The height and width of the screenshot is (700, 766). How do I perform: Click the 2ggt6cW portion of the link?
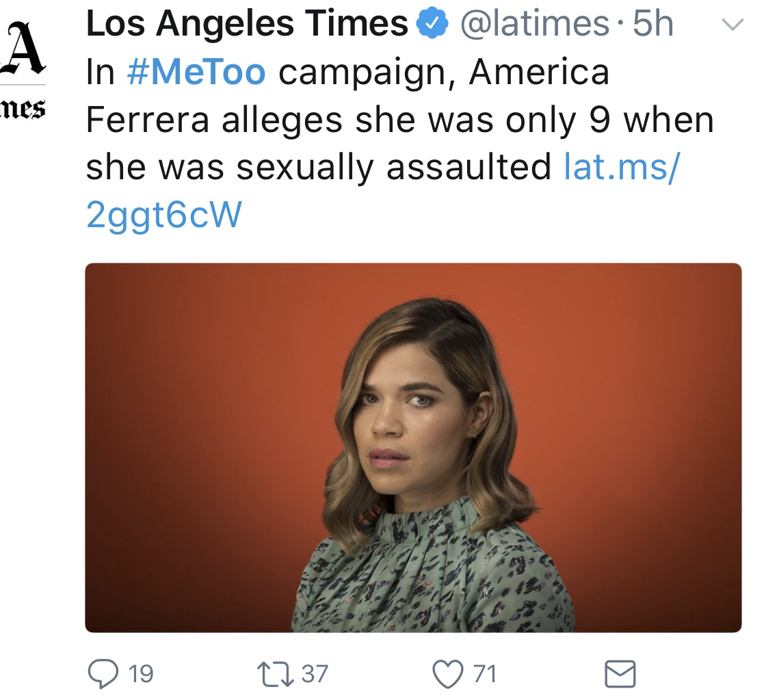164,214
